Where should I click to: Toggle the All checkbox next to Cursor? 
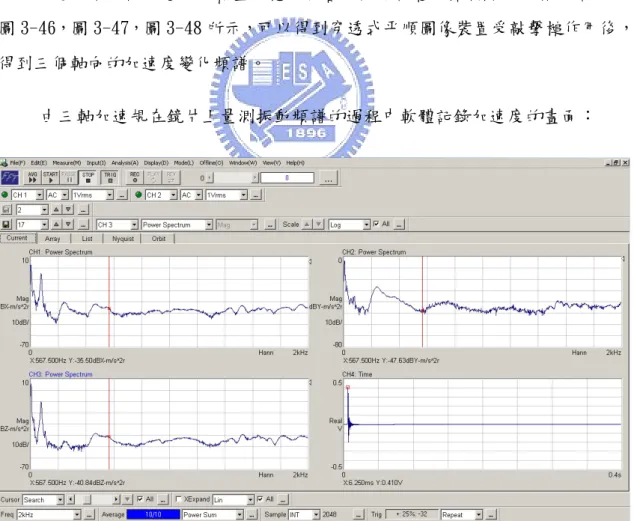coord(140,499)
